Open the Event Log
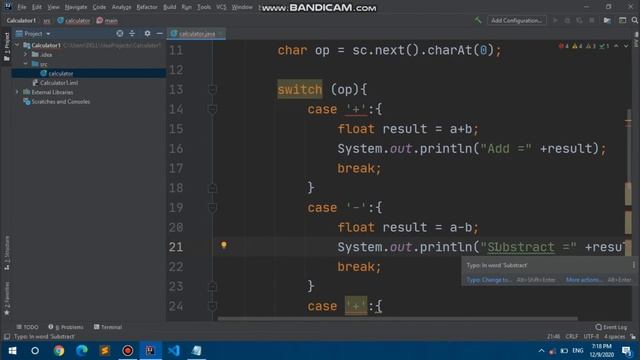The width and height of the screenshot is (640, 360). tap(611, 327)
